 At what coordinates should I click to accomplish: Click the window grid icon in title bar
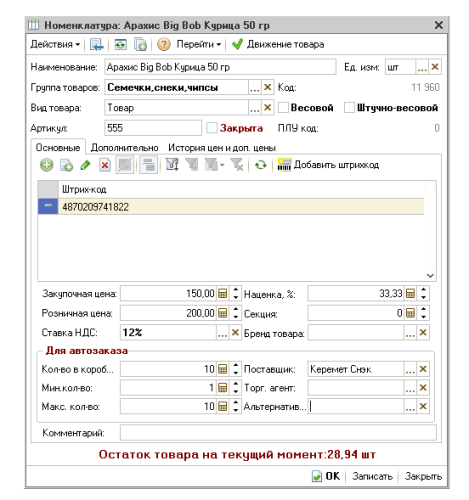click(33, 25)
